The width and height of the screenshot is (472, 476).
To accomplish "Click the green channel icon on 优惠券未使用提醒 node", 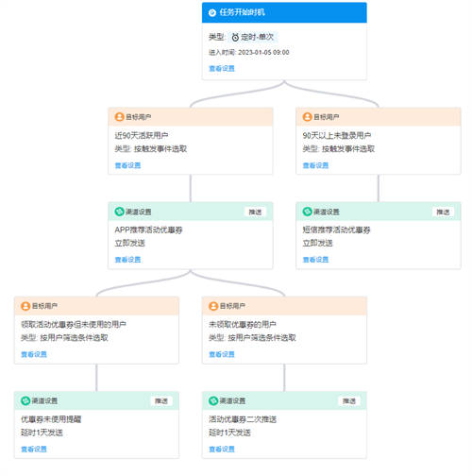I will [x=25, y=400].
